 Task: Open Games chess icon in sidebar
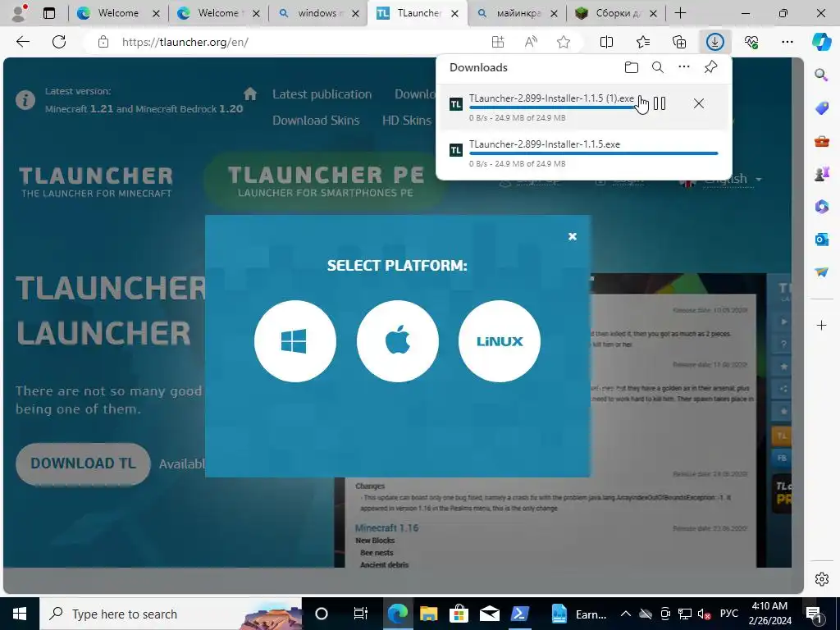[x=821, y=174]
